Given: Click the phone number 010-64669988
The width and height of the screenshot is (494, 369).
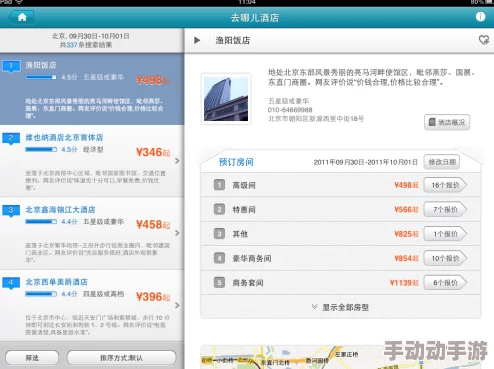Looking at the screenshot, I should pos(290,110).
